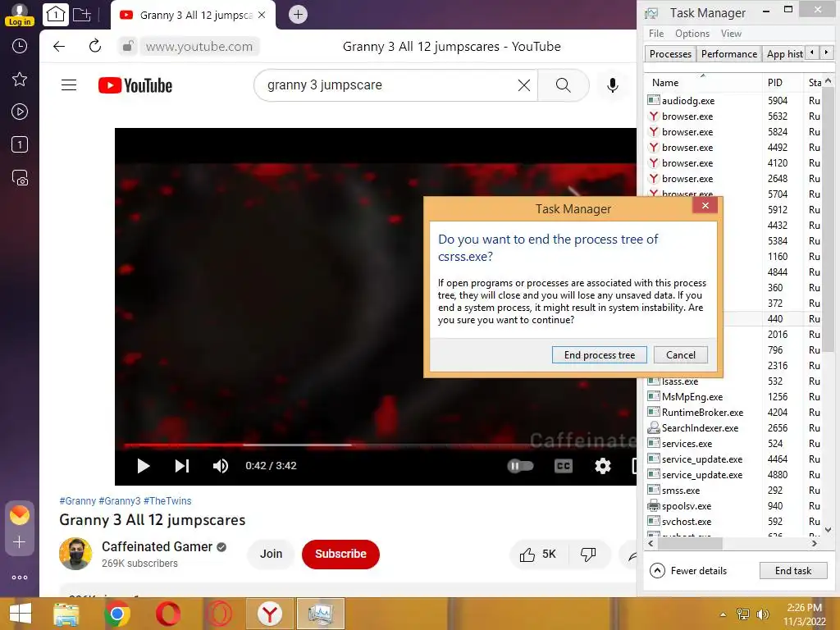
Task: Open the Log in profile icon
Action: 20,15
